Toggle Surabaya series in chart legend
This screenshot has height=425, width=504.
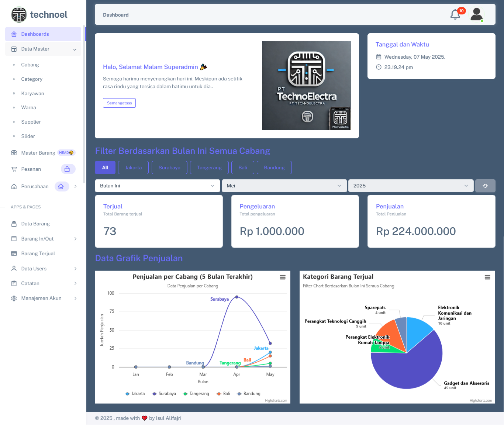pos(164,394)
